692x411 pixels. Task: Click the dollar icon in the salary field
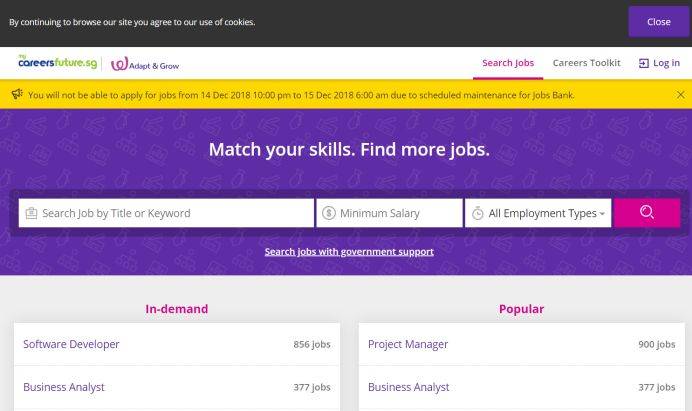coord(329,213)
